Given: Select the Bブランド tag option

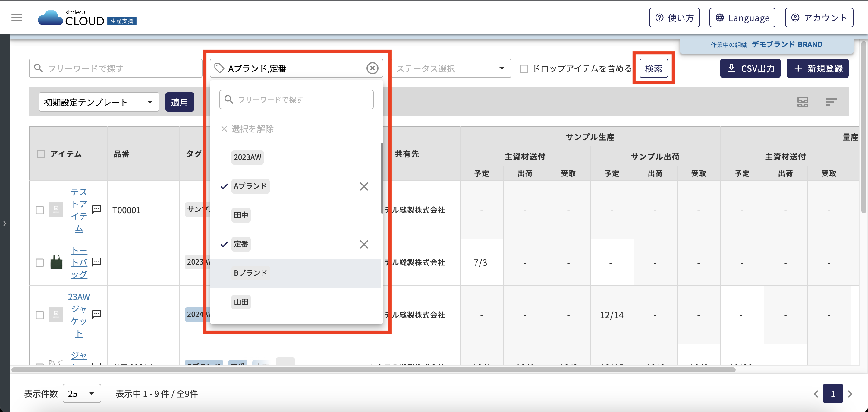Looking at the screenshot, I should (x=250, y=273).
